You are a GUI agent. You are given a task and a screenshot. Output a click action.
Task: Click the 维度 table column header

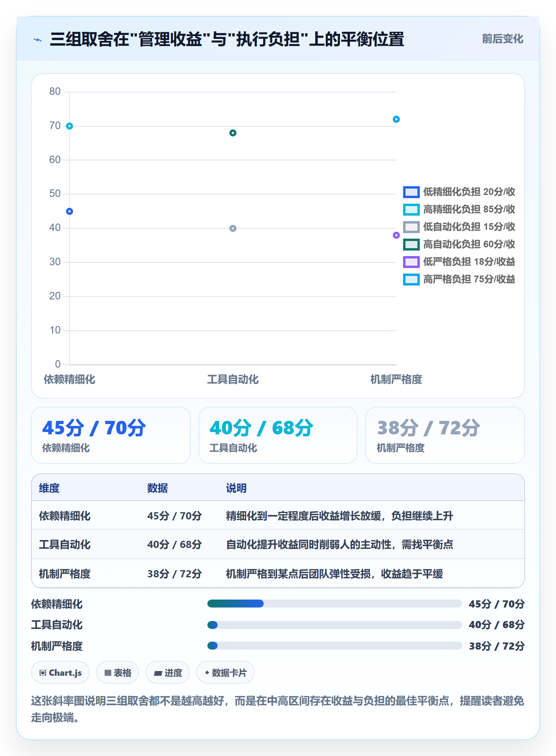[x=49, y=488]
